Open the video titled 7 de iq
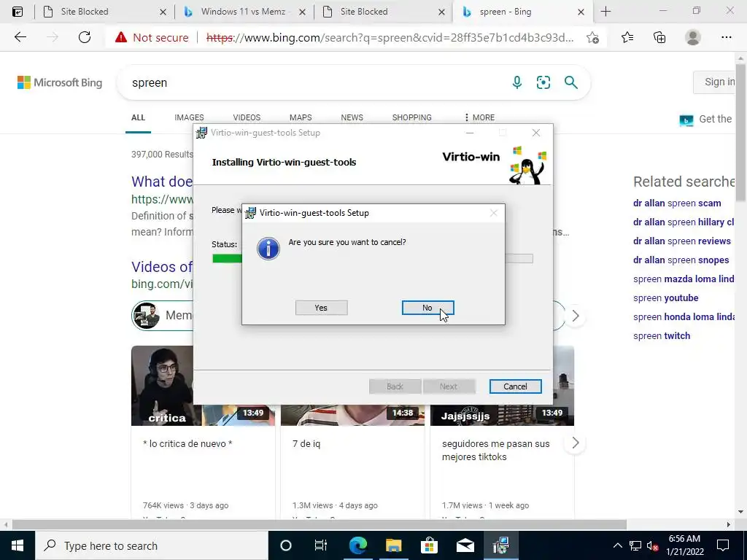The height and width of the screenshot is (560, 747). (306, 444)
